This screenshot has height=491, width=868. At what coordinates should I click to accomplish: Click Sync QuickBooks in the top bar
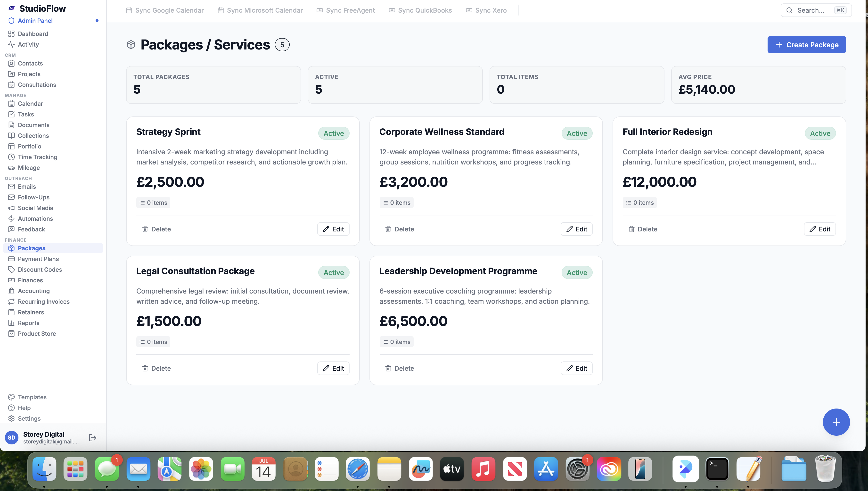420,10
